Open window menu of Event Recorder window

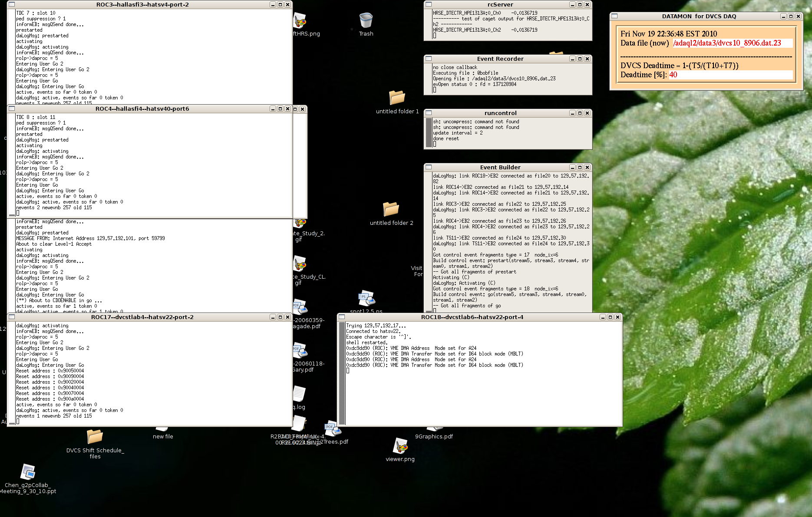429,59
